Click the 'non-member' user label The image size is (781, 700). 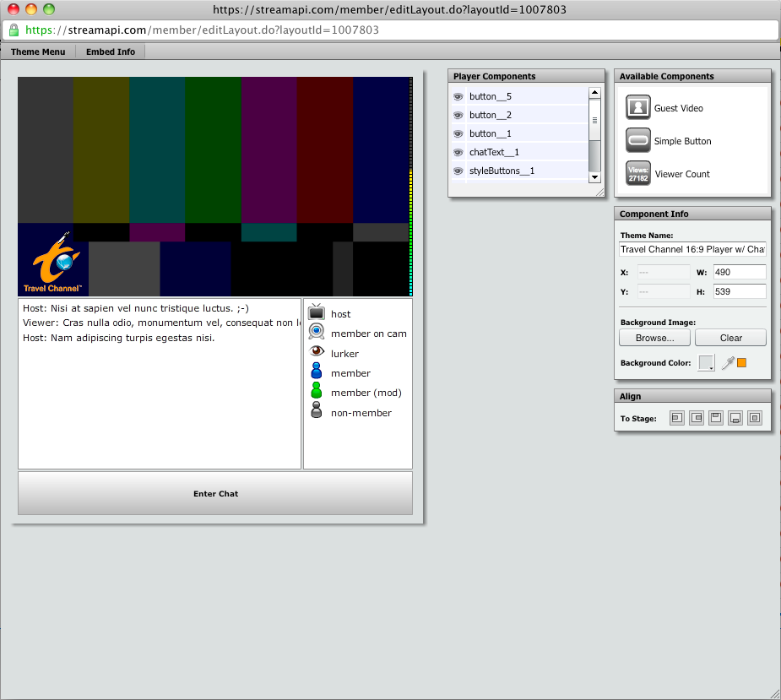(361, 413)
